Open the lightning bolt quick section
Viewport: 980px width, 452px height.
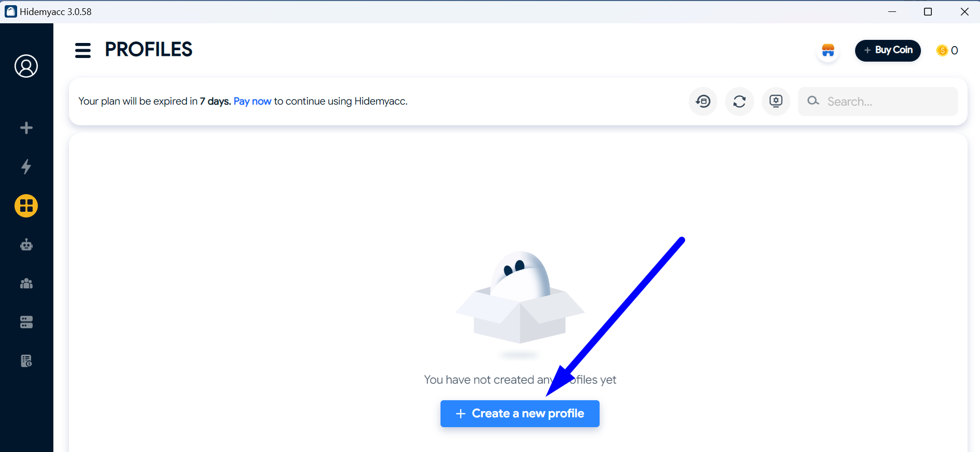click(26, 167)
